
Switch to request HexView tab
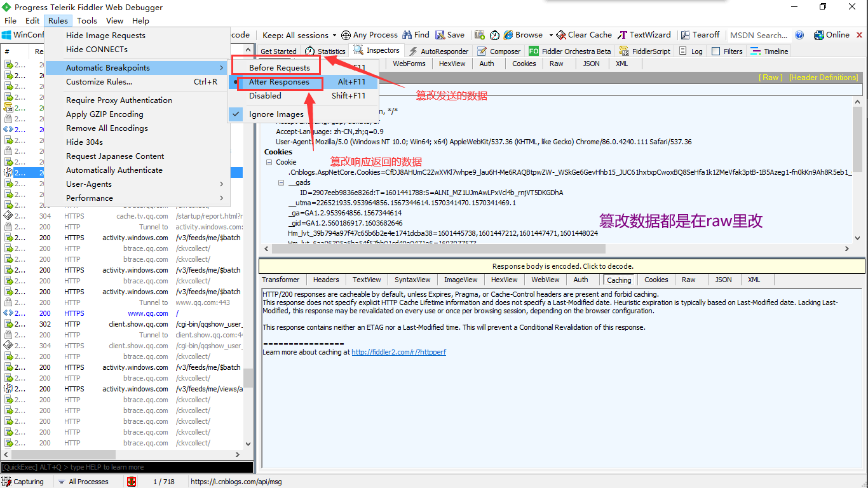[452, 64]
